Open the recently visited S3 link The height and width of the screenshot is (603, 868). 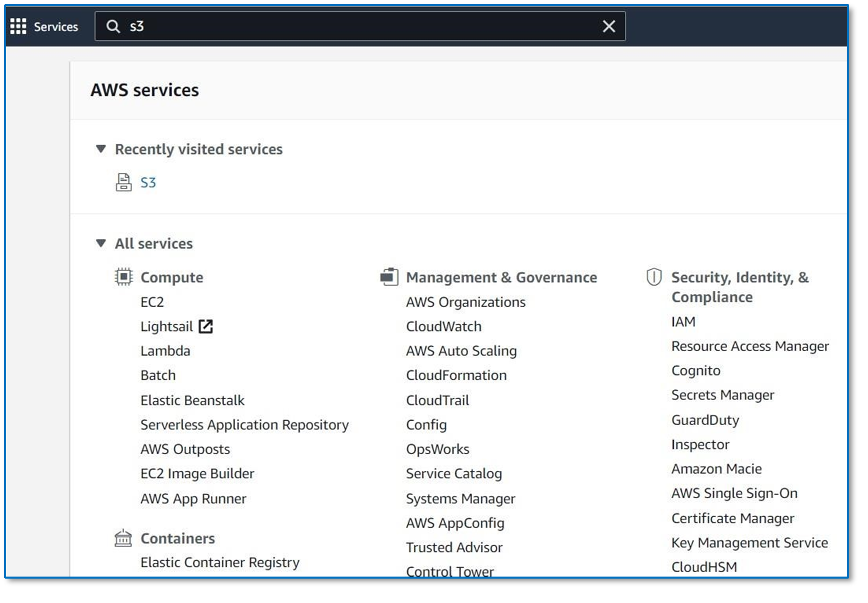tap(148, 183)
